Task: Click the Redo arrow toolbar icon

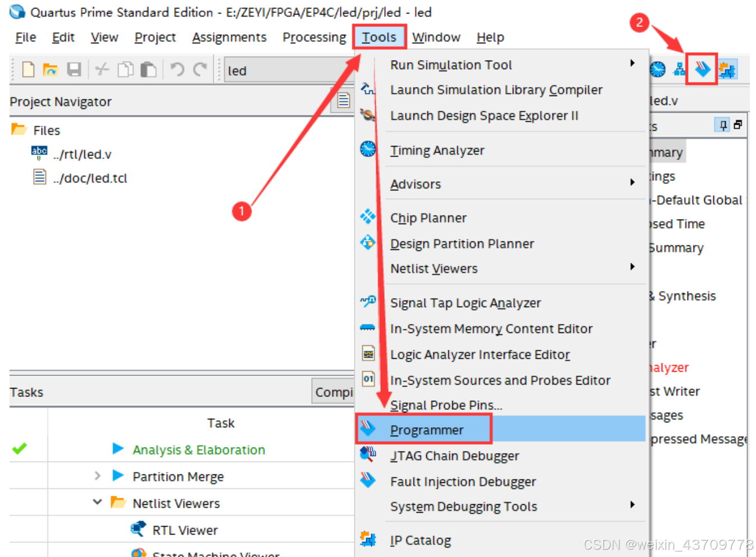Action: coord(201,70)
